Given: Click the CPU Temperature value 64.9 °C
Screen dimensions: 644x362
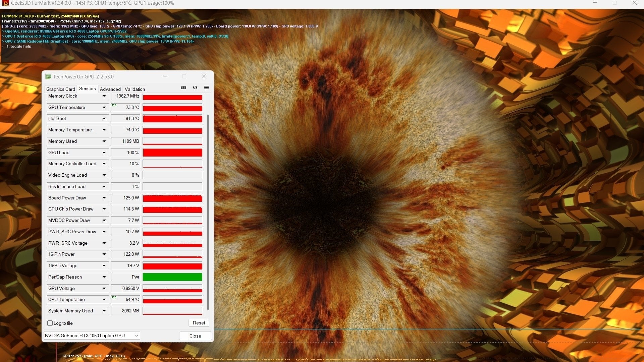Looking at the screenshot, I should coord(125,300).
